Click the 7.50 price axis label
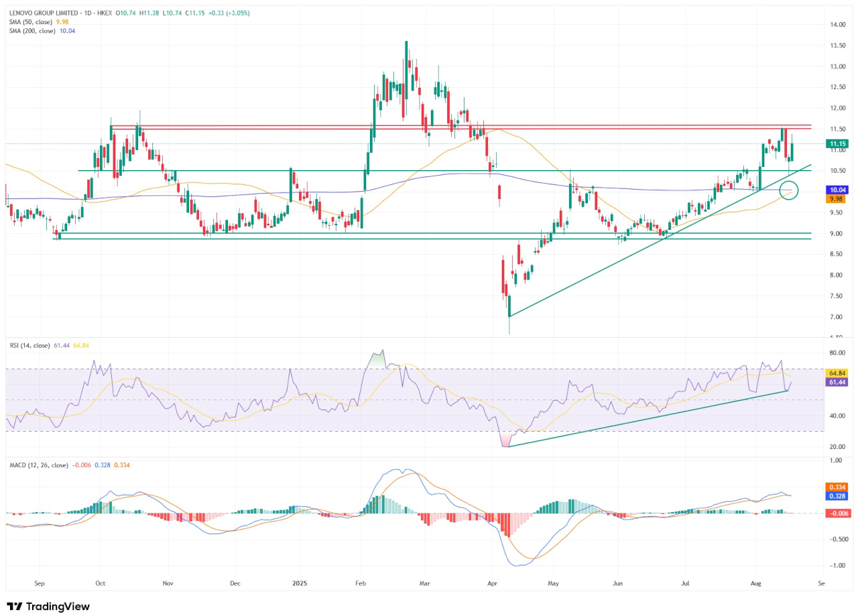Screen dimensions: 858x616 click(x=838, y=296)
